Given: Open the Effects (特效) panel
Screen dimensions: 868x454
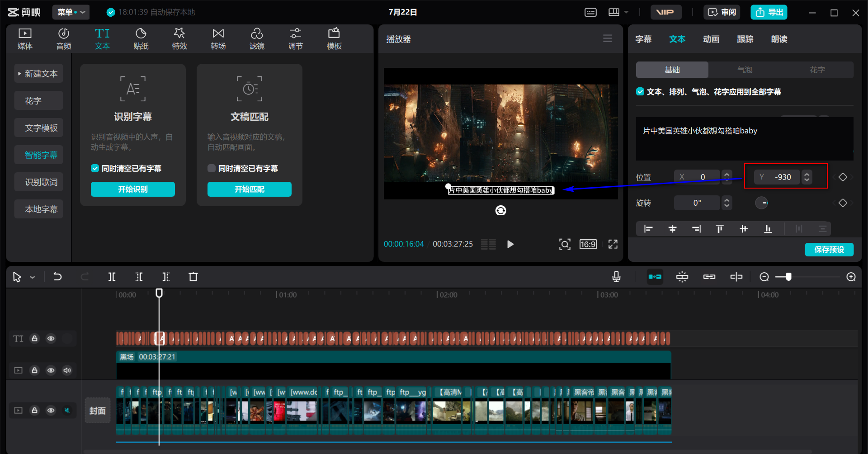Looking at the screenshot, I should click(179, 39).
